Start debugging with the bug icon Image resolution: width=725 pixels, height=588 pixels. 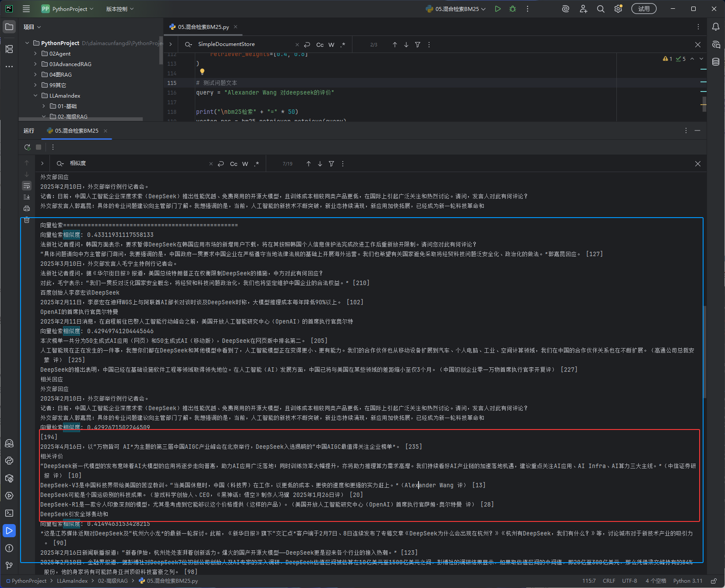[x=513, y=9]
